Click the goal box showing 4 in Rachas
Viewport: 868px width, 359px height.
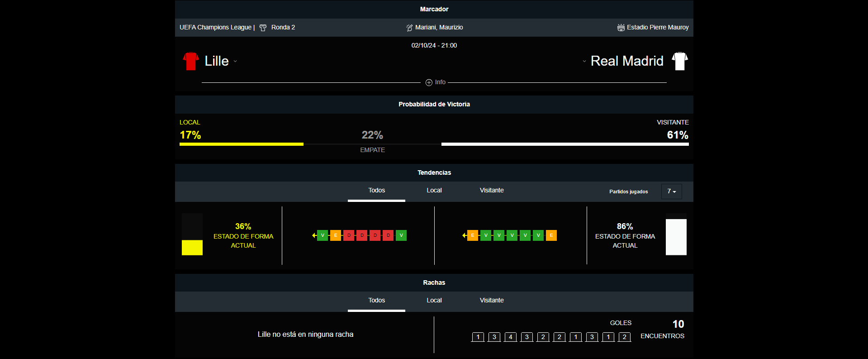click(510, 337)
